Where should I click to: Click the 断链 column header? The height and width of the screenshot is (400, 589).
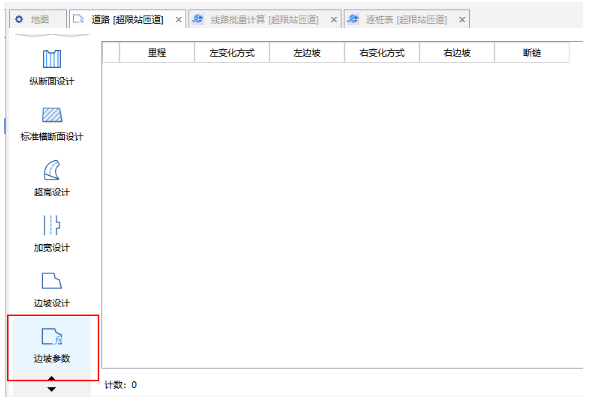pos(532,53)
